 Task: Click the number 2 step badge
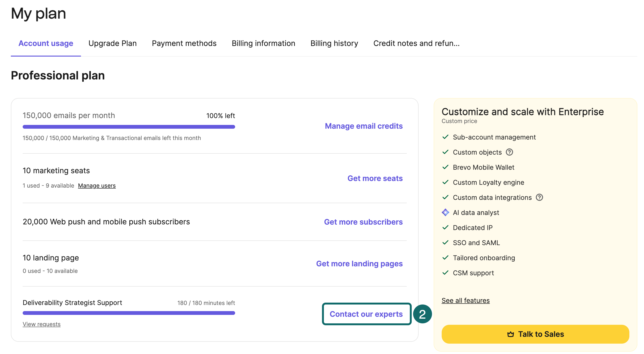coord(422,314)
